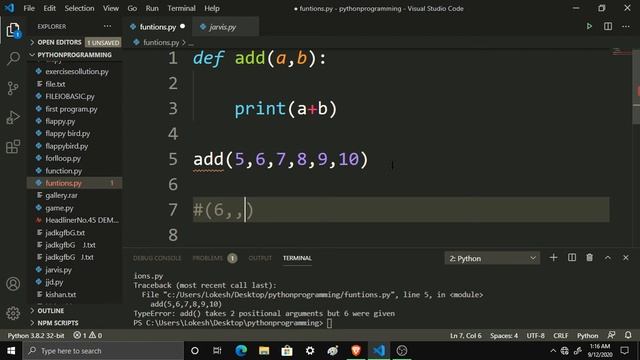This screenshot has height=360, width=640.
Task: Open the Manage gear icon
Action: pos(13,313)
